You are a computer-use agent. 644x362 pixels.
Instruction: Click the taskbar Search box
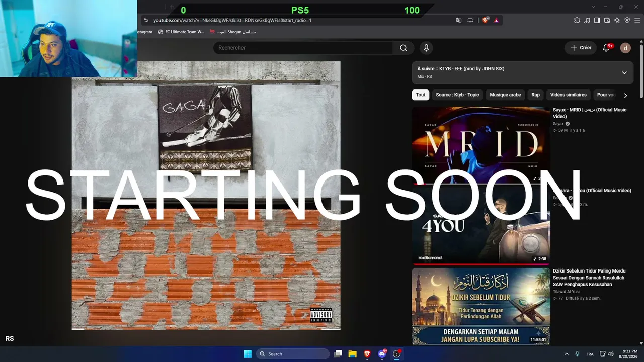293,354
